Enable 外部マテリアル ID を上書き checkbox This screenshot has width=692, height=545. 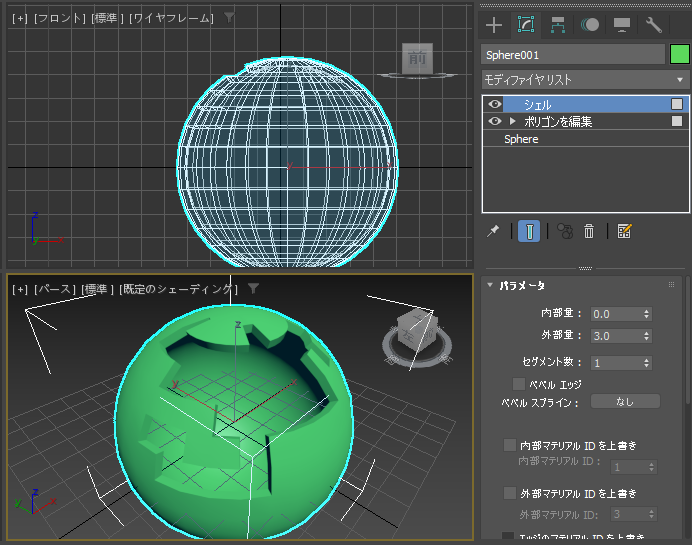[510, 493]
